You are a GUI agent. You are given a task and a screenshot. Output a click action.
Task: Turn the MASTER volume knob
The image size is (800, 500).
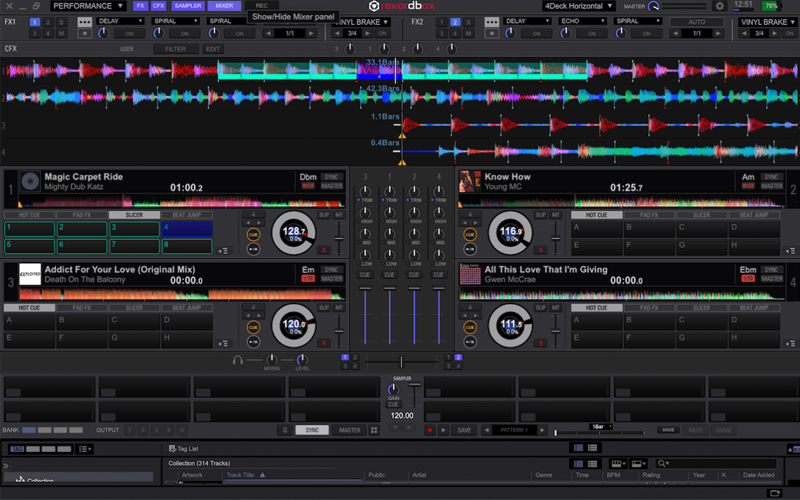click(x=654, y=7)
